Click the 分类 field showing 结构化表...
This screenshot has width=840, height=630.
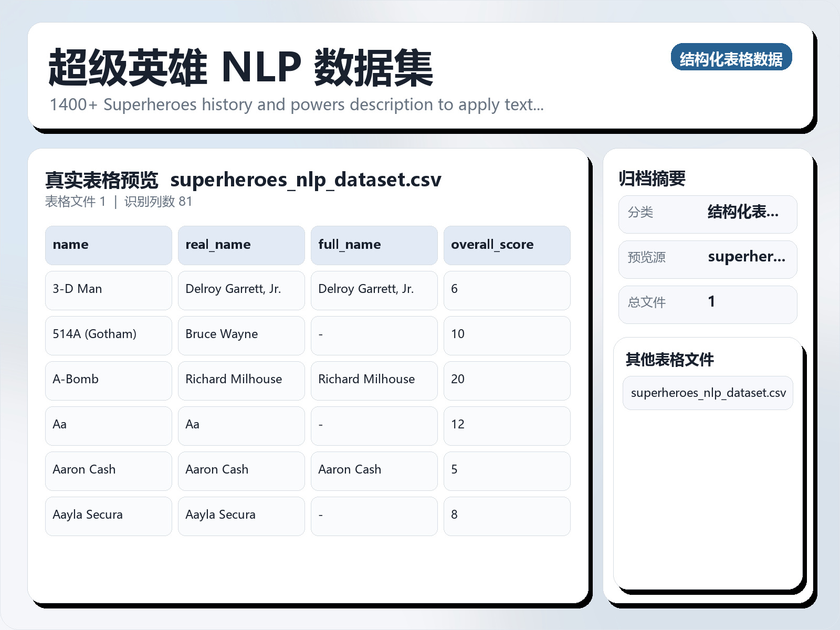click(707, 214)
